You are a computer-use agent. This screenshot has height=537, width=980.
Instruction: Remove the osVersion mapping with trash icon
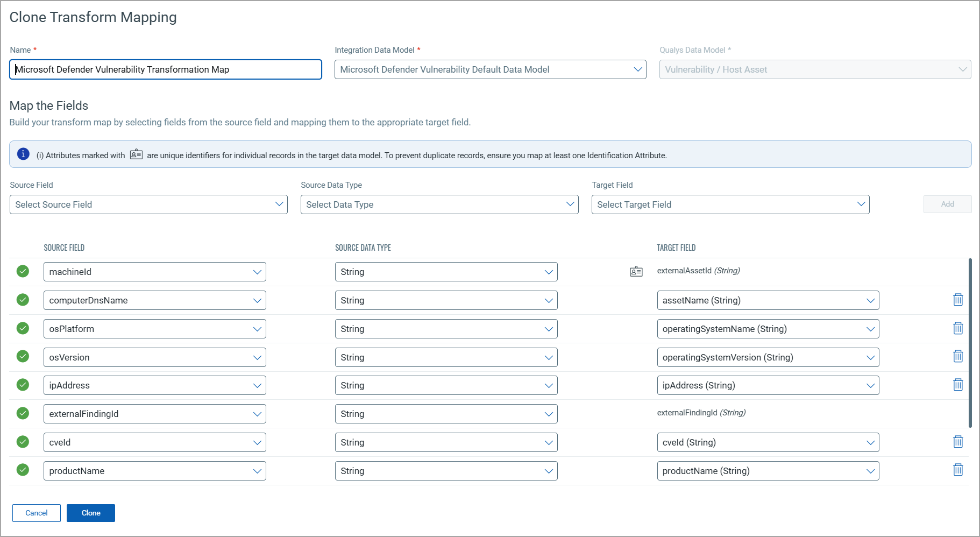[958, 356]
